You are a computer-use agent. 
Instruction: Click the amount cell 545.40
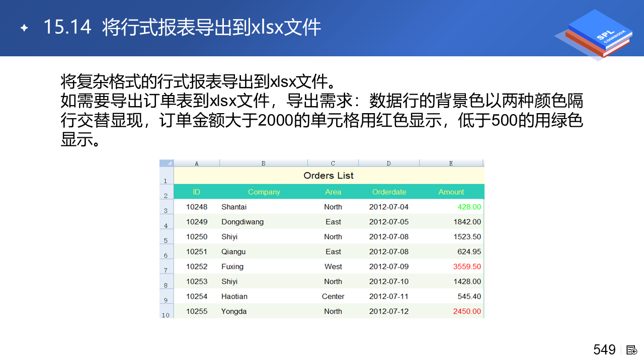pos(451,296)
